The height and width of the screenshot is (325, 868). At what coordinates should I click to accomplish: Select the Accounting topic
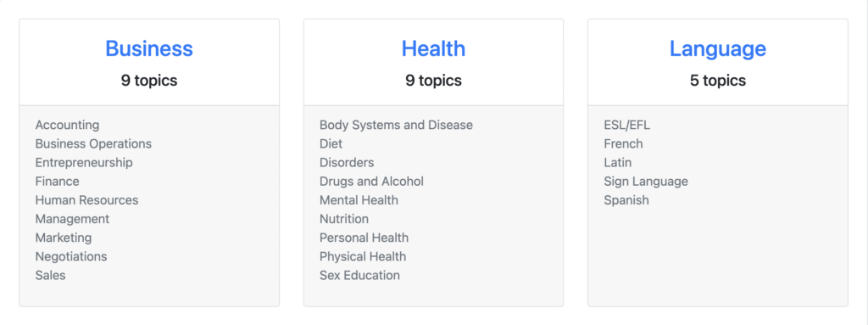[x=67, y=126]
